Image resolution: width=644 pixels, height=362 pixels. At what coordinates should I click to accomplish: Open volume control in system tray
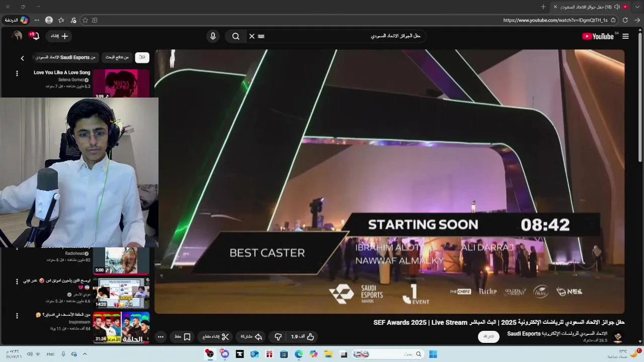[30, 354]
